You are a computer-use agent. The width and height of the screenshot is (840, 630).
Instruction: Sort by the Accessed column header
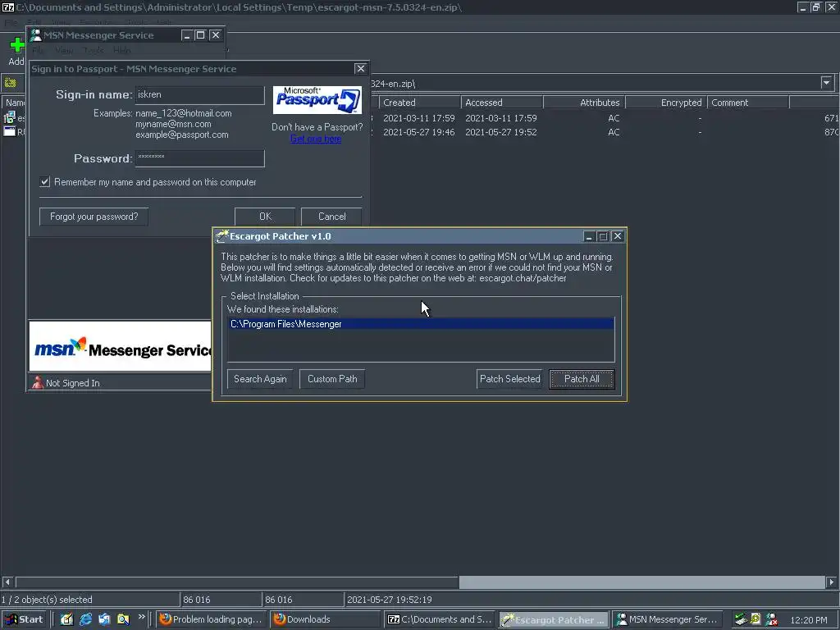coord(502,103)
